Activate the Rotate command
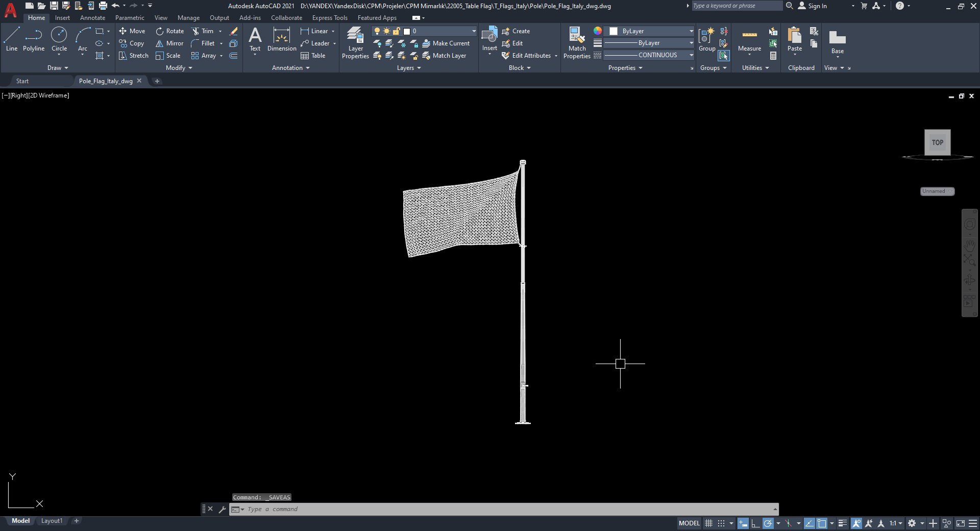Viewport: 980px width, 531px height. [x=170, y=31]
